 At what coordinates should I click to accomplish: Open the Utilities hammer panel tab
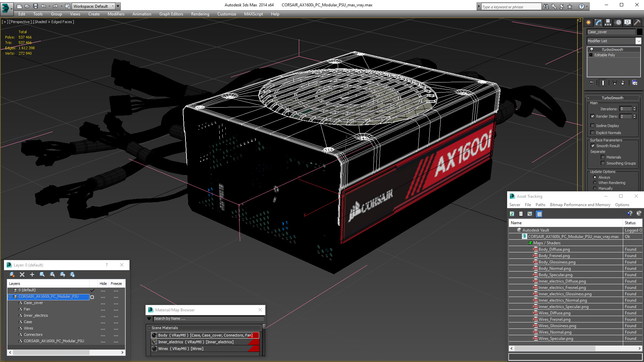coord(637,22)
